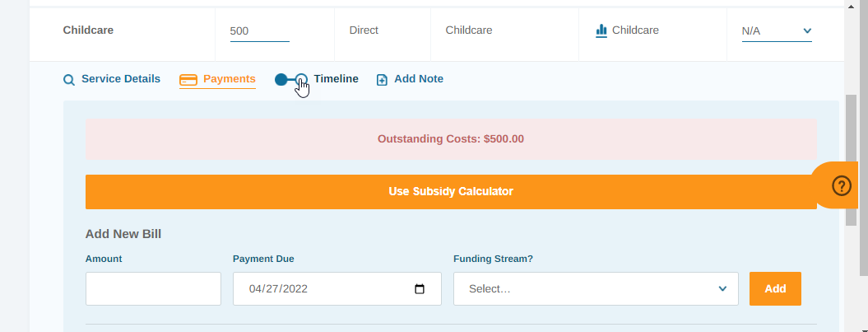Focus the Amount input field
868x332 pixels.
153,289
